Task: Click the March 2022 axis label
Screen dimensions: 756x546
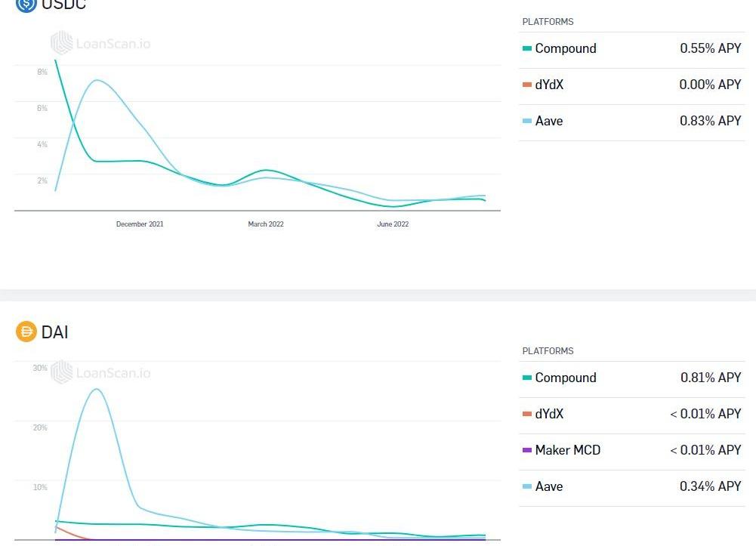Action: click(x=266, y=224)
